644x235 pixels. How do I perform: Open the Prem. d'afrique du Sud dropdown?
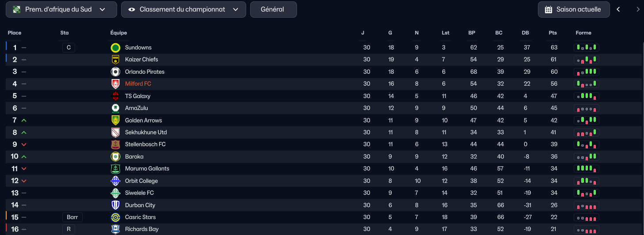tap(61, 9)
